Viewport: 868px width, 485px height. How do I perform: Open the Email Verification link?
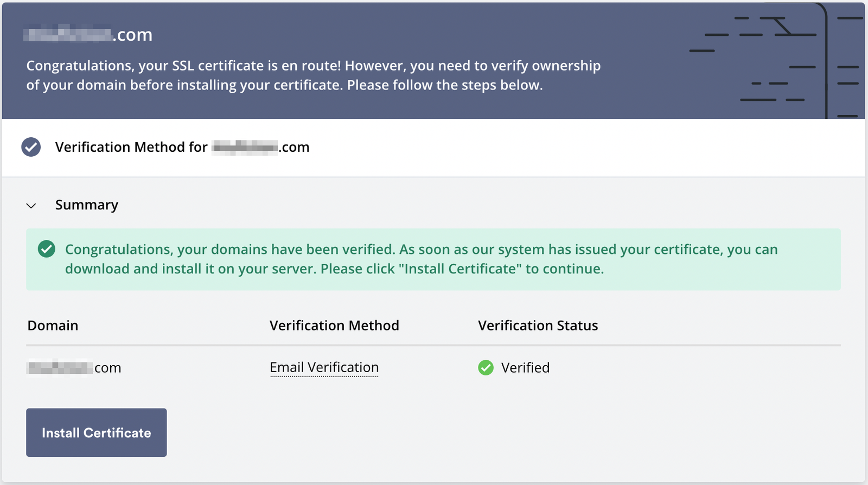click(324, 367)
